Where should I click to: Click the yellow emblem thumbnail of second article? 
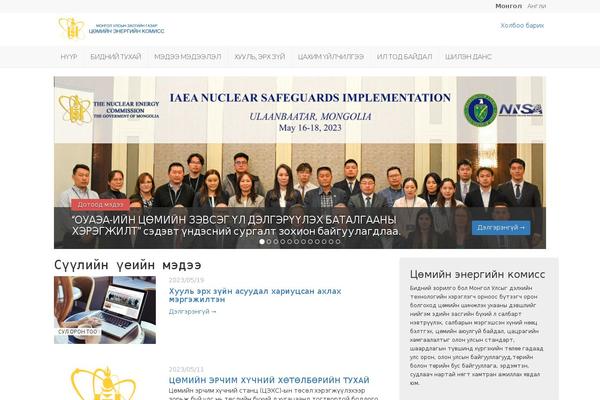103,383
